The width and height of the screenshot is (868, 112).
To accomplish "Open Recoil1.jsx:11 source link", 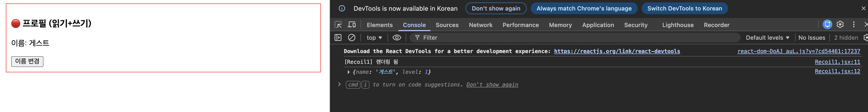I will tap(837, 62).
